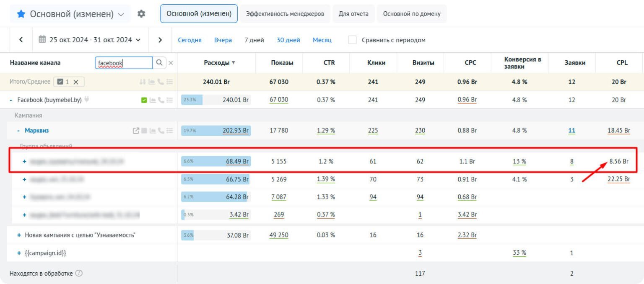Viewport: 644px width, 284px height.
Task: Switch to Эффективность менеджеров tab
Action: pos(285,14)
